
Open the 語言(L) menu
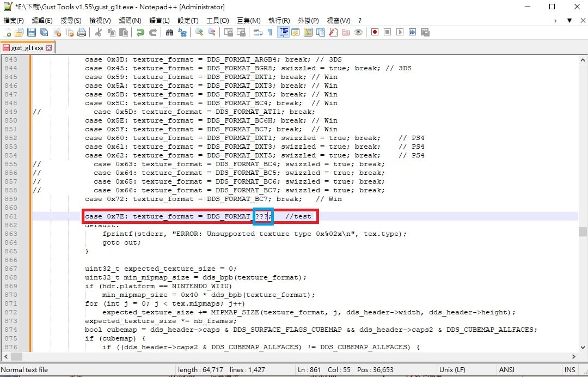pyautogui.click(x=160, y=21)
